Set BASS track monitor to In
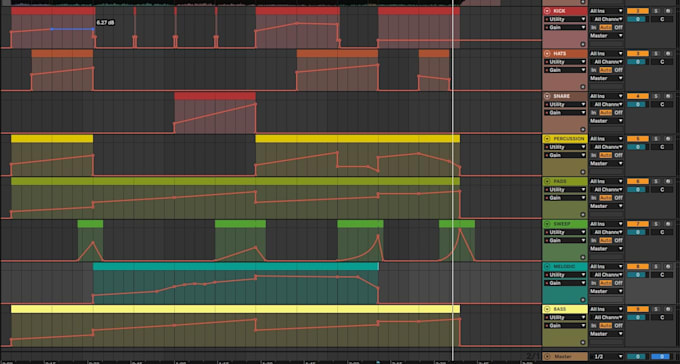The image size is (680, 364). [x=593, y=326]
